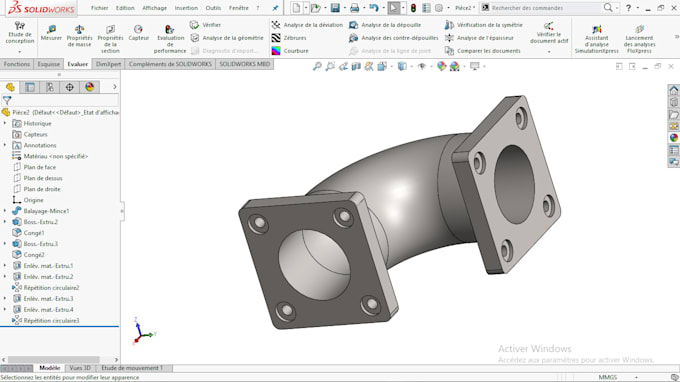
Task: Switch to the Vues 3D tab
Action: [x=80, y=368]
